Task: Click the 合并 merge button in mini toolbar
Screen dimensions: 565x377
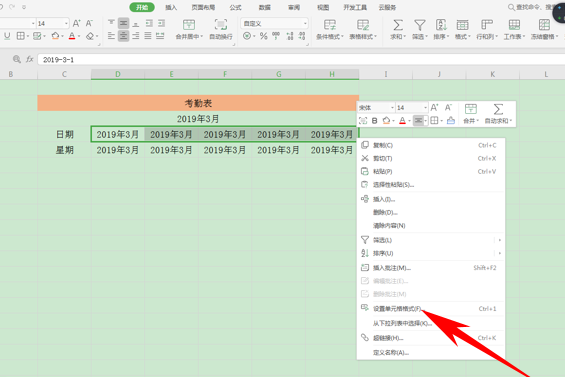Action: pyautogui.click(x=471, y=114)
